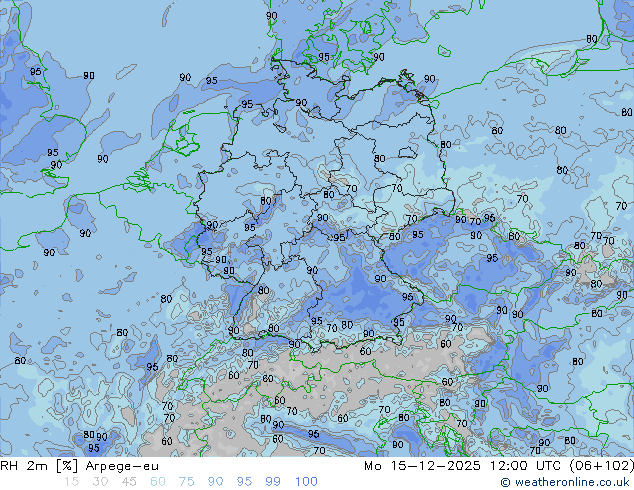
Task: Select the 15 legend value
Action: [x=71, y=482]
